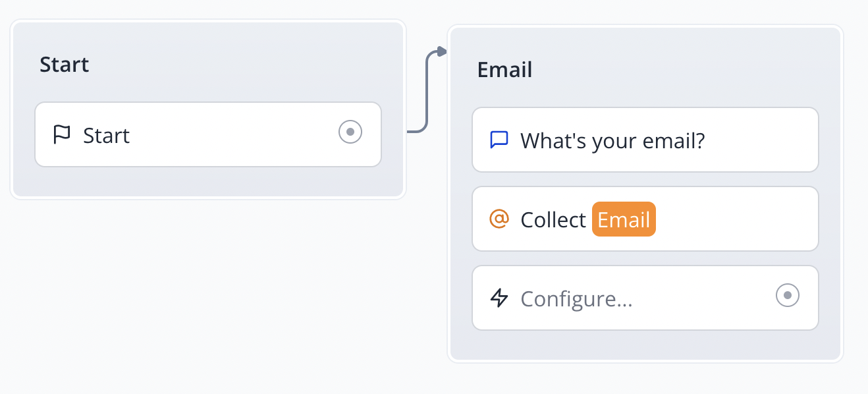
Task: Select the blue chat bubble icon on the email question
Action: [x=499, y=139]
